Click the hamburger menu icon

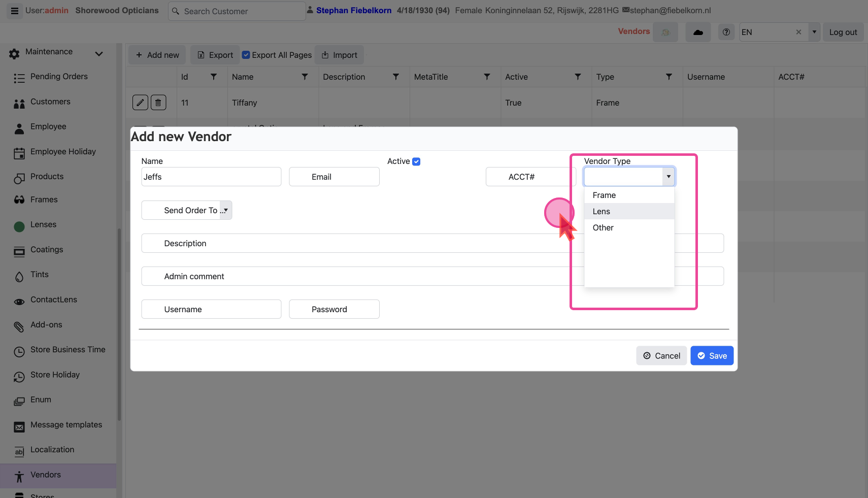[15, 11]
